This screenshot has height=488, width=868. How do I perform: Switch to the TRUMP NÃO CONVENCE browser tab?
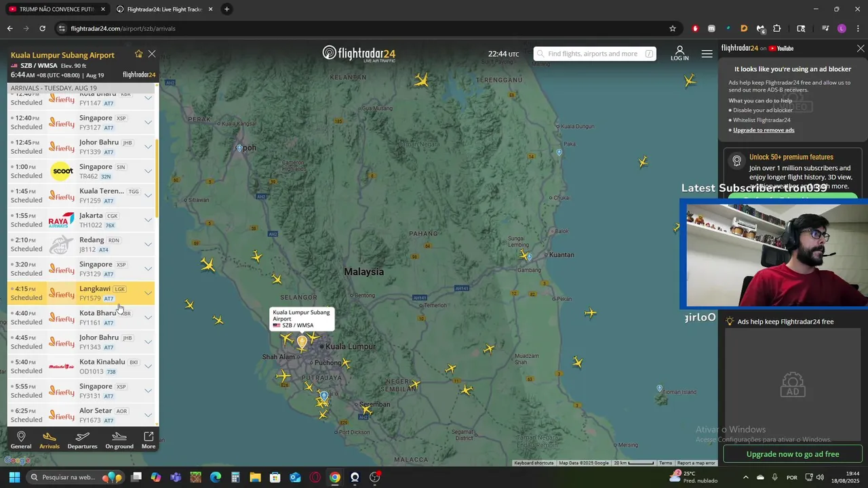point(57,9)
